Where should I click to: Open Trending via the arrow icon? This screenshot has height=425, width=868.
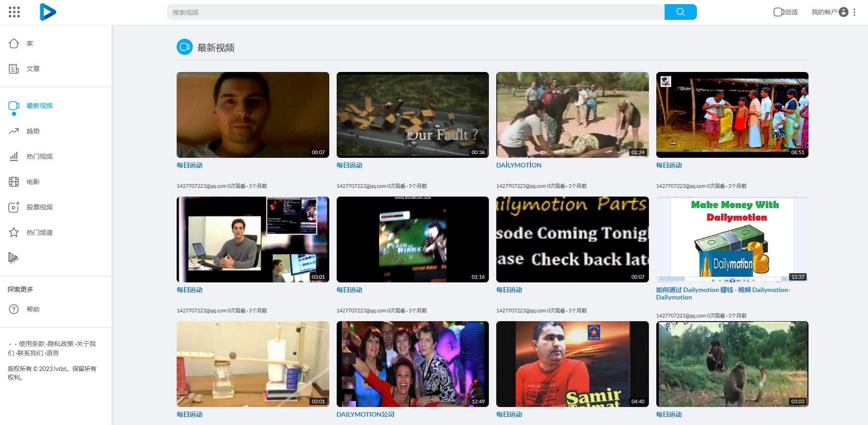coord(14,131)
